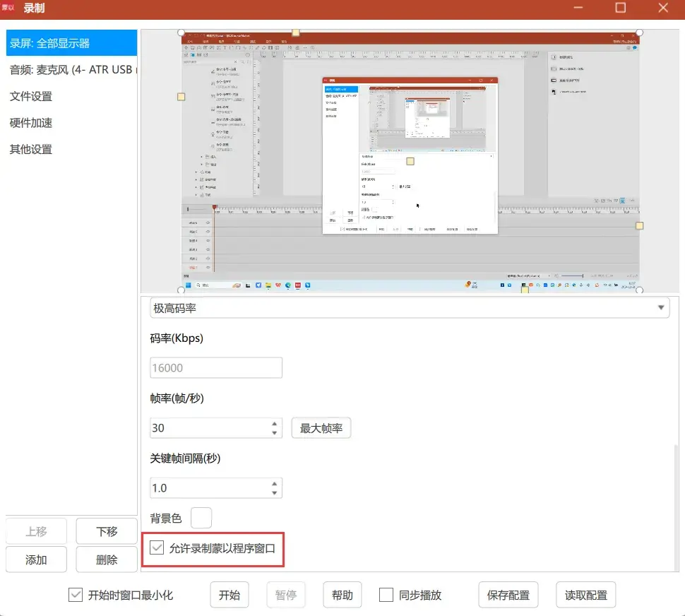This screenshot has width=685, height=616.
Task: Select 录屏: 全部显示器 in the source list
Action: [x=71, y=43]
